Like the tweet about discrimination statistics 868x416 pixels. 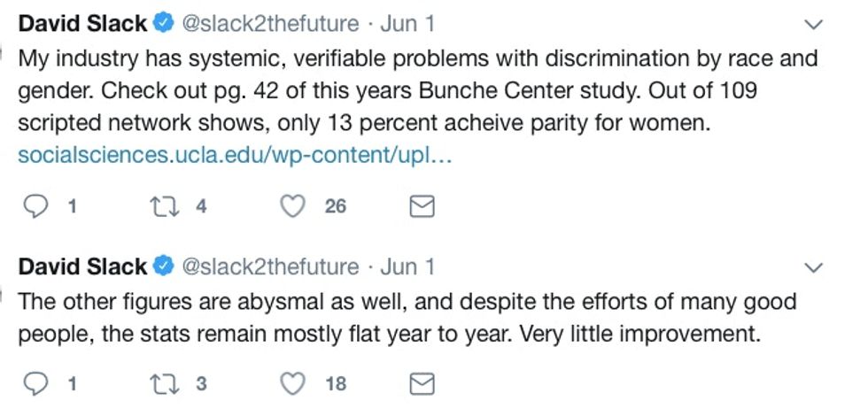click(x=292, y=206)
